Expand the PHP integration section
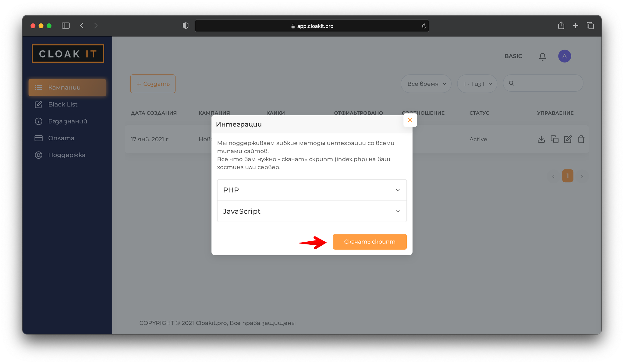Viewport: 624px width, 364px height. [312, 190]
